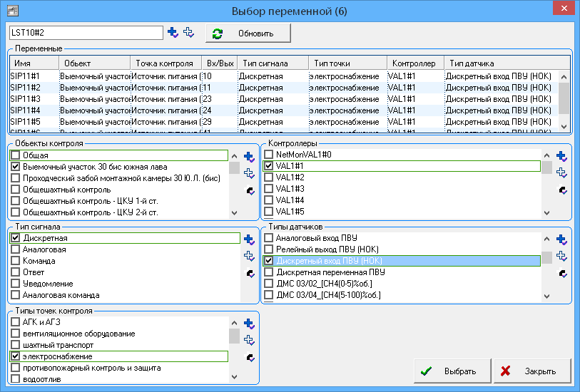The width and height of the screenshot is (580, 392).
Task: Click black invert icon in Контроллеры panel
Action: pos(563,190)
